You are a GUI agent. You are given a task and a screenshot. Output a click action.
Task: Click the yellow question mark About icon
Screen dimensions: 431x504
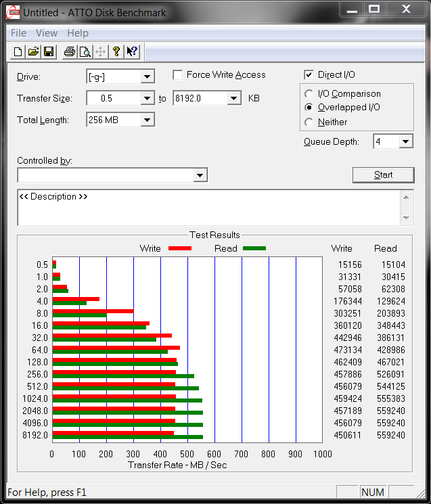tap(116, 52)
